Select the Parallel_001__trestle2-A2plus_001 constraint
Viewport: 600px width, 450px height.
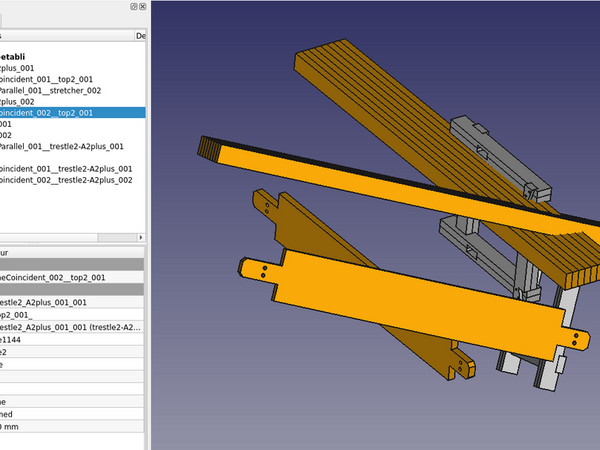(x=62, y=146)
